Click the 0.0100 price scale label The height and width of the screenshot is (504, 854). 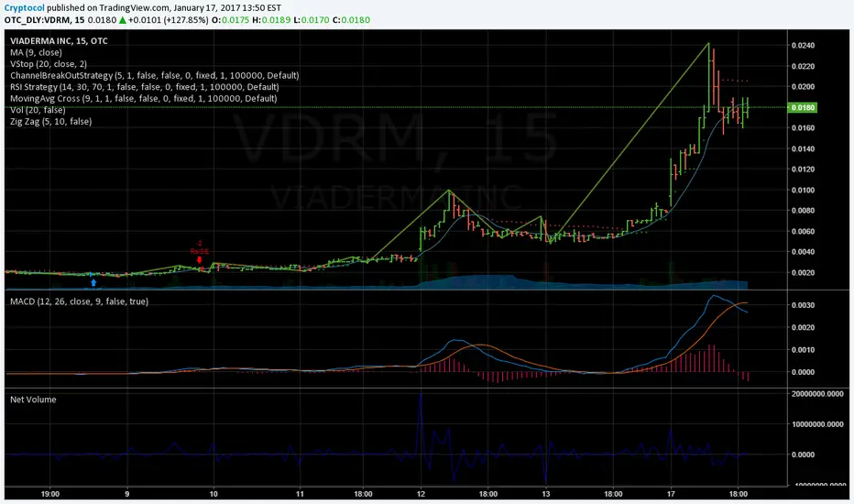tap(803, 191)
